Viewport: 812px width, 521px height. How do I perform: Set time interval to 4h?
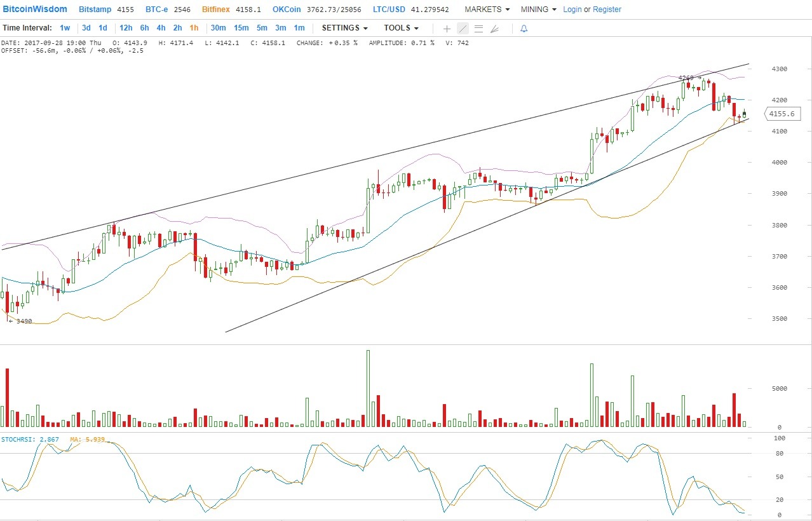point(161,28)
